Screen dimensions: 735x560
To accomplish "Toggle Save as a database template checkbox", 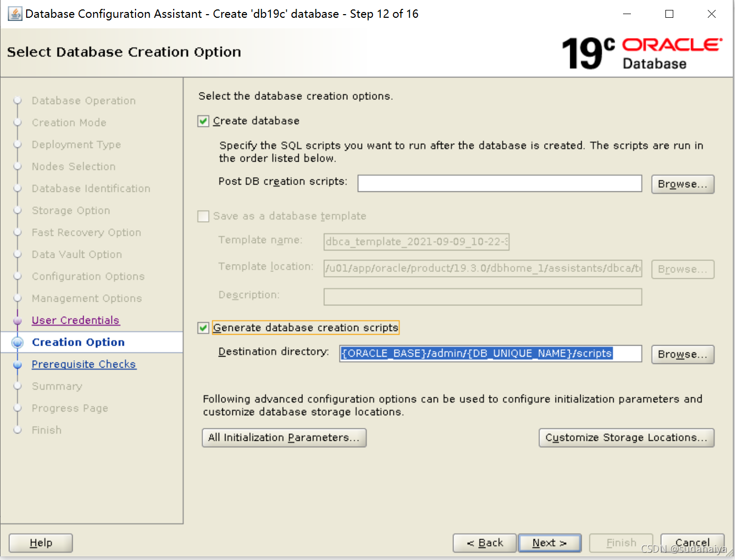I will pyautogui.click(x=203, y=216).
